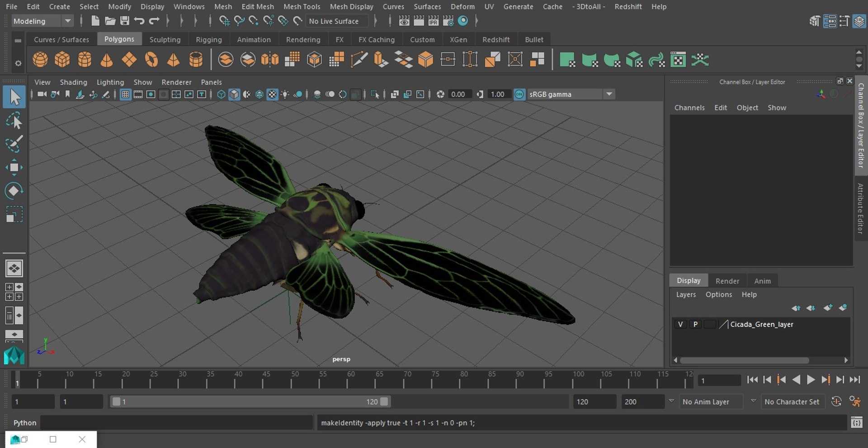Click Options in layer editor
Image resolution: width=868 pixels, height=448 pixels.
(x=718, y=294)
